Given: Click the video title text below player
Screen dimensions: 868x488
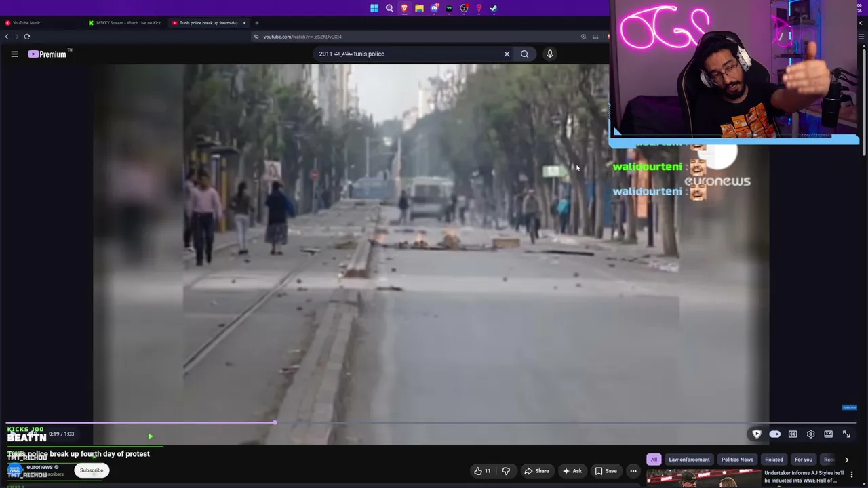Looking at the screenshot, I should tap(79, 454).
